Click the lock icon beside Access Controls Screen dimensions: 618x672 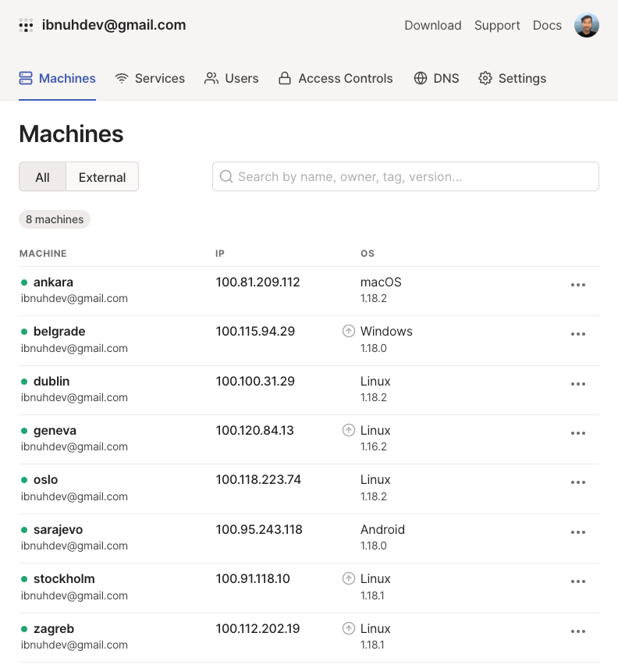click(285, 78)
